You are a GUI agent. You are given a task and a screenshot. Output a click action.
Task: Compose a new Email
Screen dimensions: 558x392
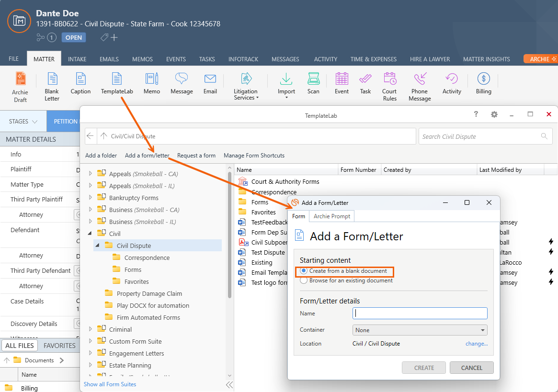(210, 83)
